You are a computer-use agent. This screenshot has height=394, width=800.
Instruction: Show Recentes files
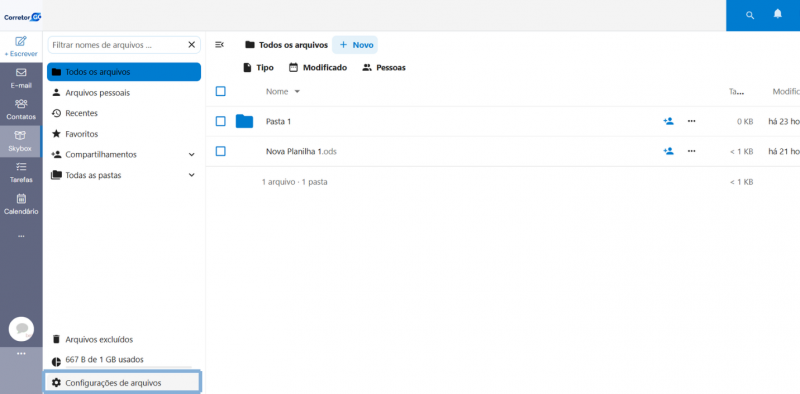tap(124, 113)
